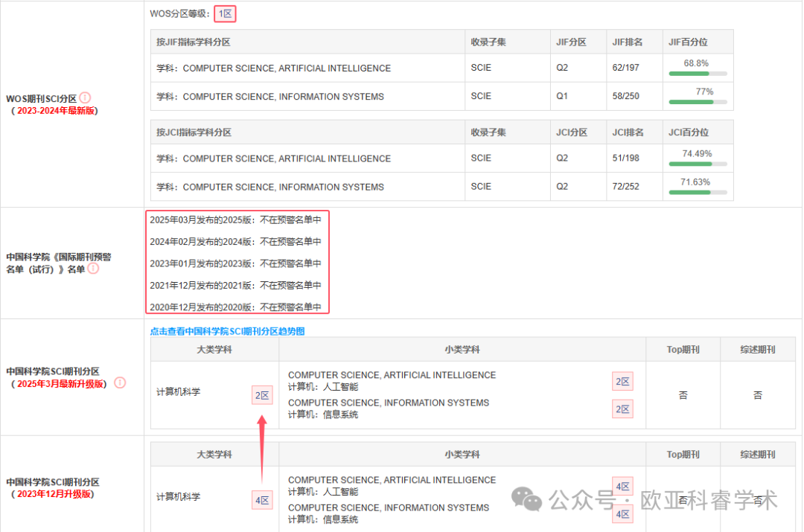Click the 大类学科 header in the 2025 table
804x532 pixels.
(214, 350)
